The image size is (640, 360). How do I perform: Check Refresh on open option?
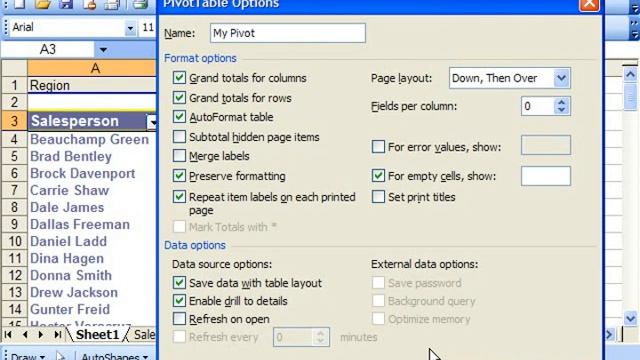(179, 319)
